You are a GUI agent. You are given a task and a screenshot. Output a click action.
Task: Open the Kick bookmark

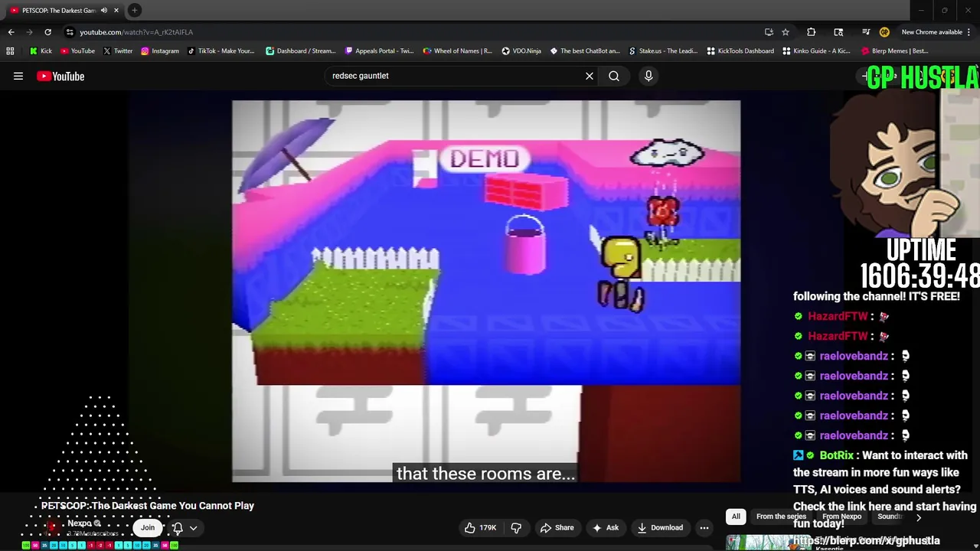click(41, 51)
